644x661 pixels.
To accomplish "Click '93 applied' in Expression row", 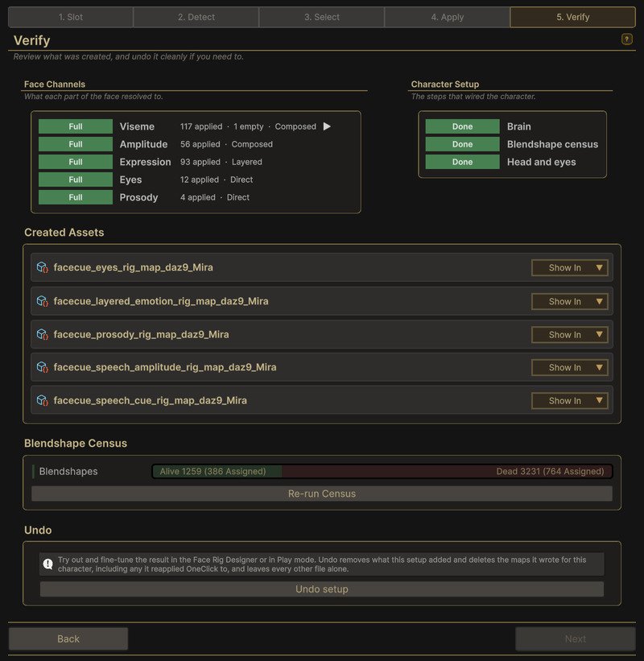I will (x=200, y=162).
